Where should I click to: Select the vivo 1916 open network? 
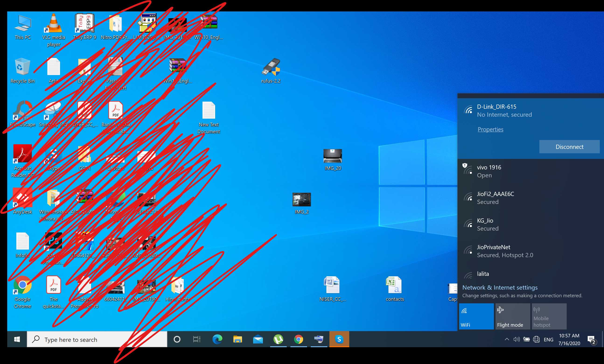pyautogui.click(x=531, y=171)
